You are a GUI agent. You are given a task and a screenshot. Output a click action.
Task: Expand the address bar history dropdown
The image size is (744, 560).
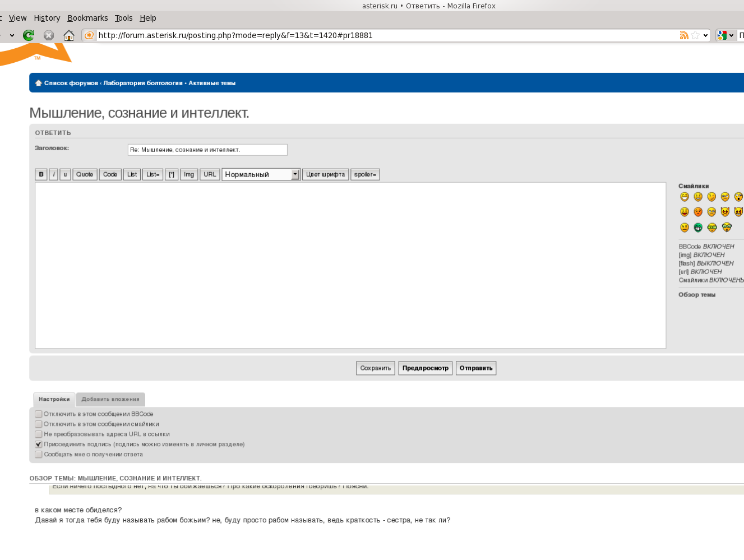coord(705,35)
